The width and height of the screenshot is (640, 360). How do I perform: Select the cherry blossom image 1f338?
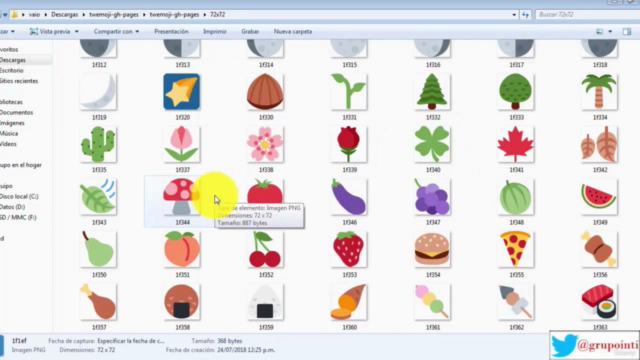(265, 144)
